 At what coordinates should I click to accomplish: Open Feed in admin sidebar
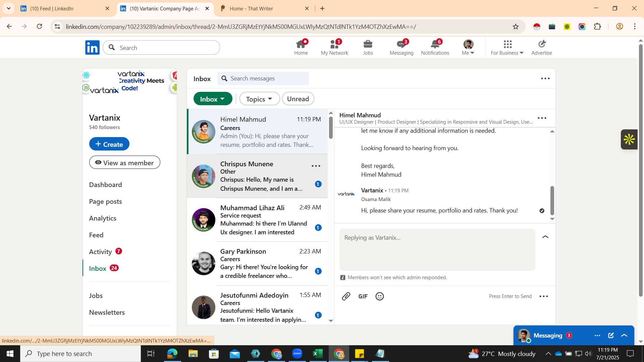(x=96, y=235)
